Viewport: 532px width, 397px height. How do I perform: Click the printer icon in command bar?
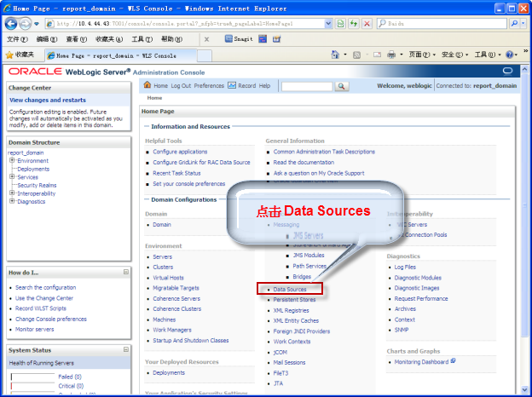tap(391, 55)
